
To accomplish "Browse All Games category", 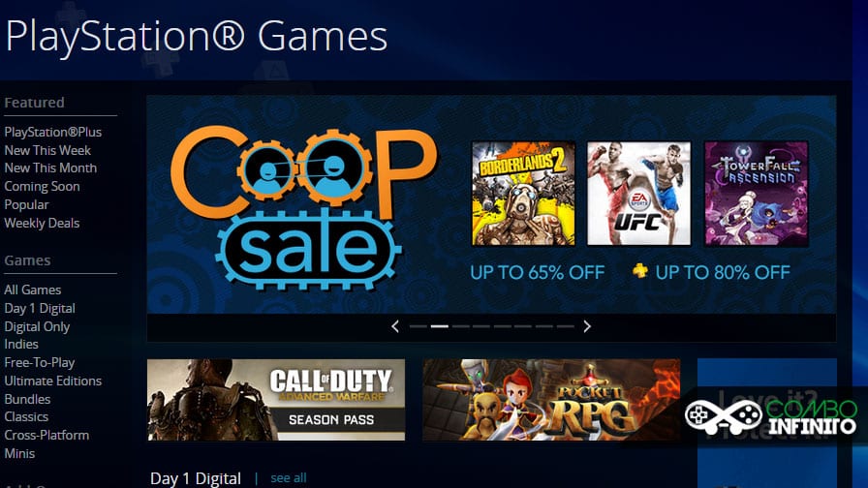I will 33,290.
